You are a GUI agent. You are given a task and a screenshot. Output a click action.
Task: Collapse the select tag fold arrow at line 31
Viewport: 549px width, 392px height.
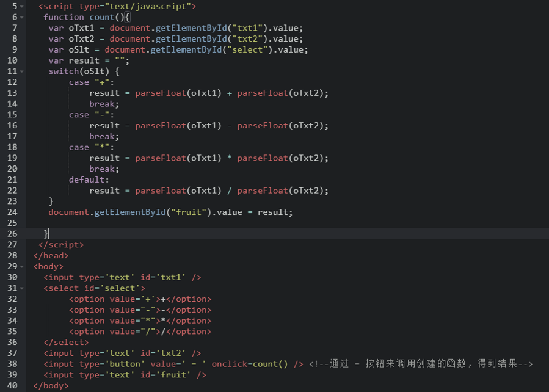[x=22, y=288]
